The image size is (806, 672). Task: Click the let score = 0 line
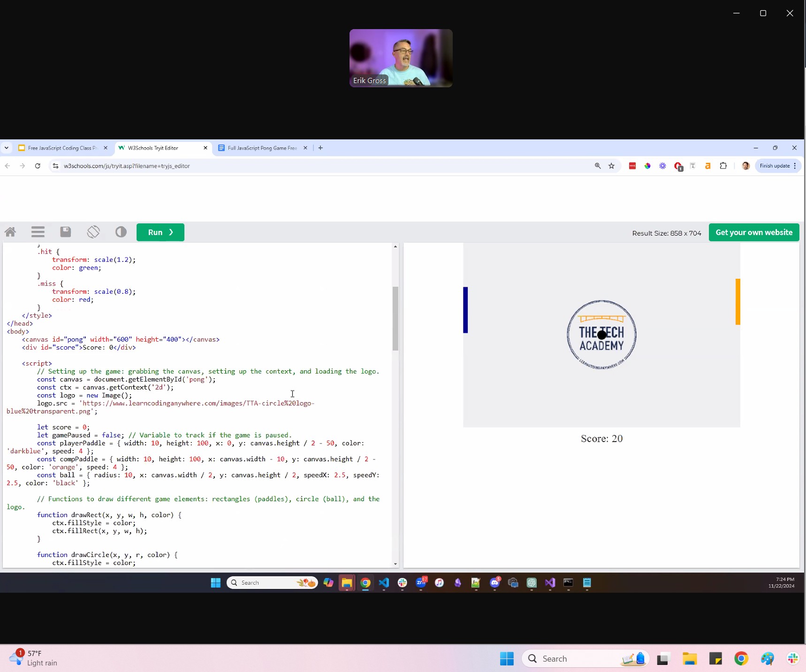tap(63, 427)
